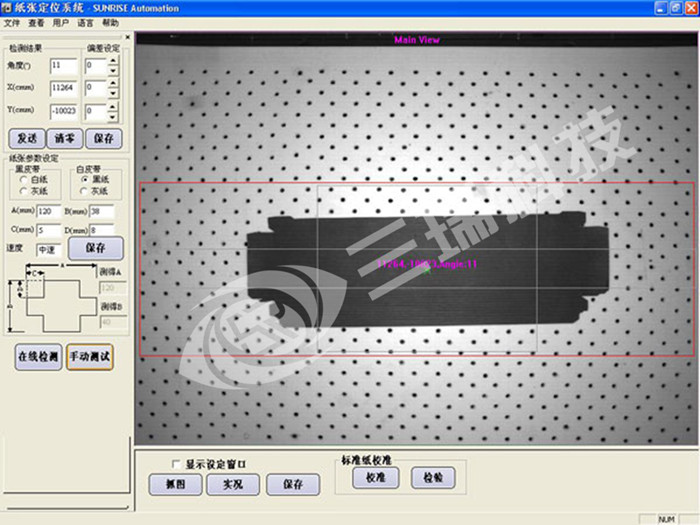The width and height of the screenshot is (700, 525).
Task: Click the B(mm) input field
Action: coord(102,212)
